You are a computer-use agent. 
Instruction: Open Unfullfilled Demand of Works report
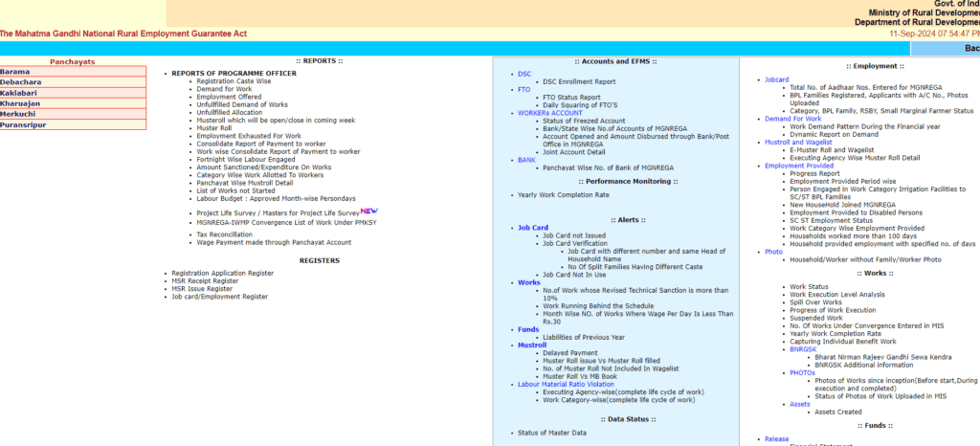[x=242, y=105]
